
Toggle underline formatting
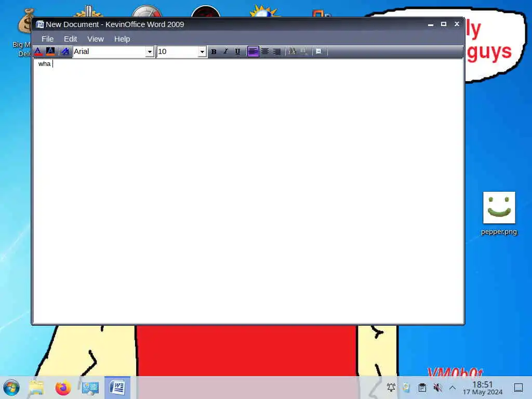(x=237, y=51)
